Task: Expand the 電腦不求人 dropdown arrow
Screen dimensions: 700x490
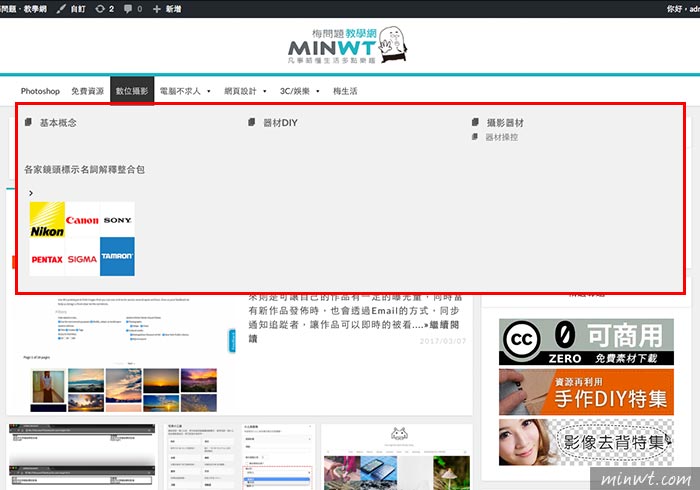Action: coord(208,91)
